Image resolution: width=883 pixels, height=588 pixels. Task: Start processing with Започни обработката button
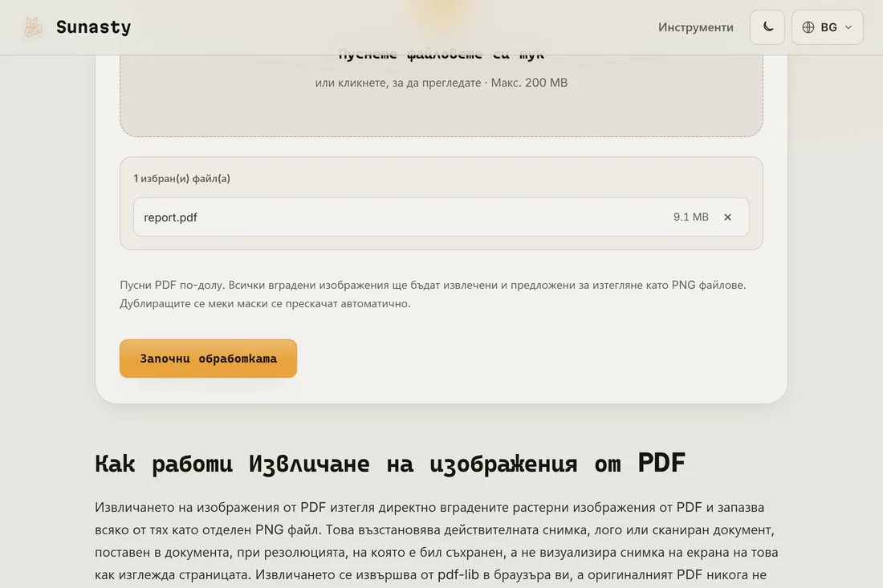point(209,359)
